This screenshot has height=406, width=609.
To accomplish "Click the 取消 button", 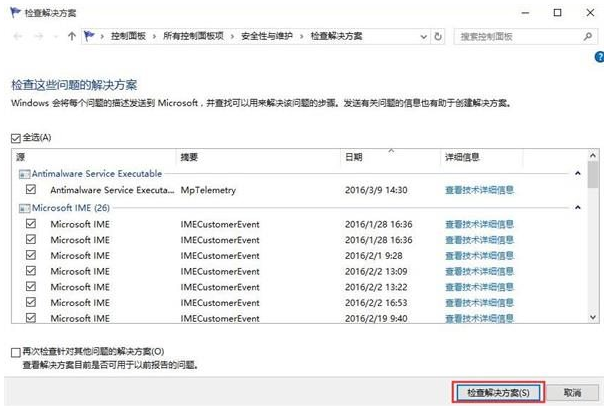I will tap(572, 393).
